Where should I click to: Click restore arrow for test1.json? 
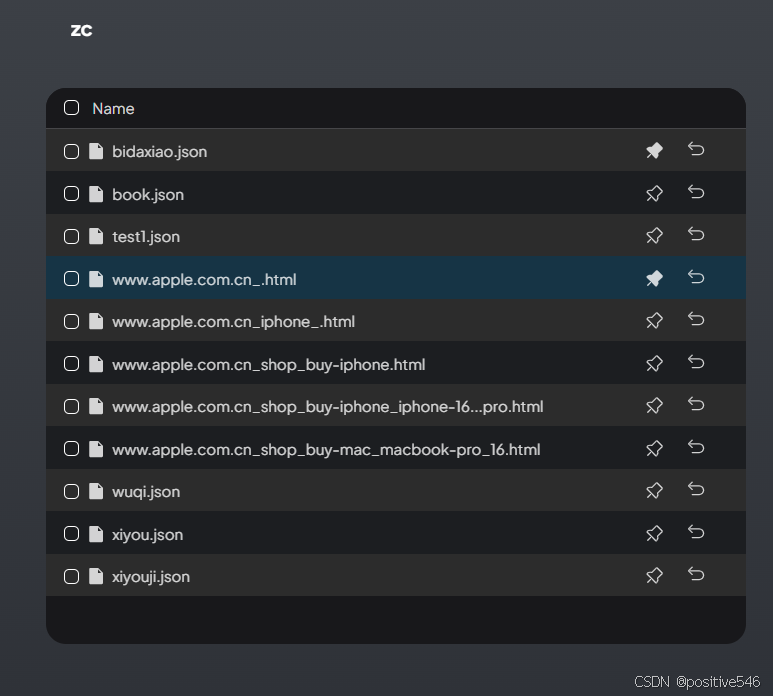[696, 234]
